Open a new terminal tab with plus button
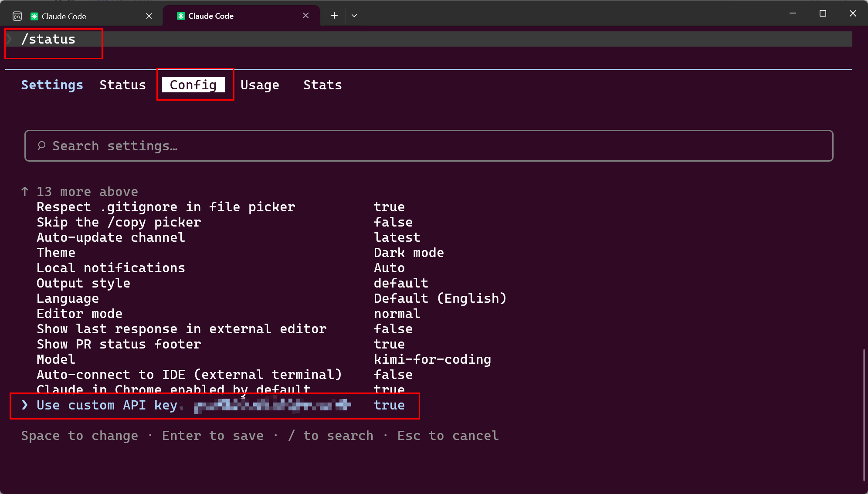 point(334,16)
